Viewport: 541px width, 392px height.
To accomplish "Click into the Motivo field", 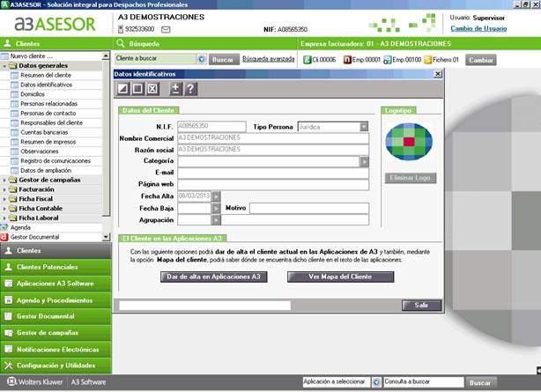I will coord(309,208).
